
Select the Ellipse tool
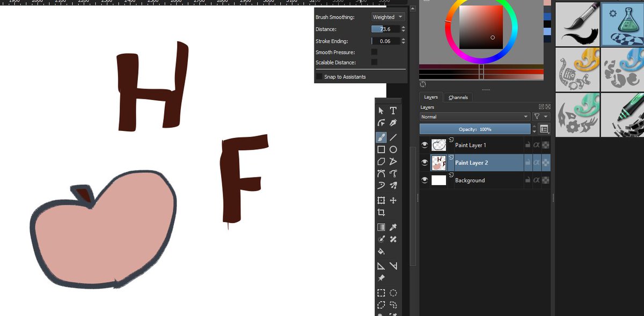coord(393,150)
